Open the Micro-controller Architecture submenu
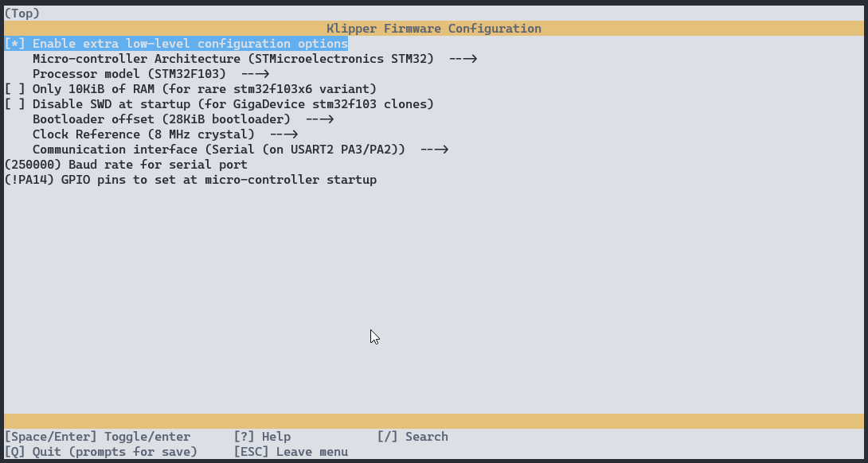Viewport: 868px width, 463px height. click(x=239, y=58)
